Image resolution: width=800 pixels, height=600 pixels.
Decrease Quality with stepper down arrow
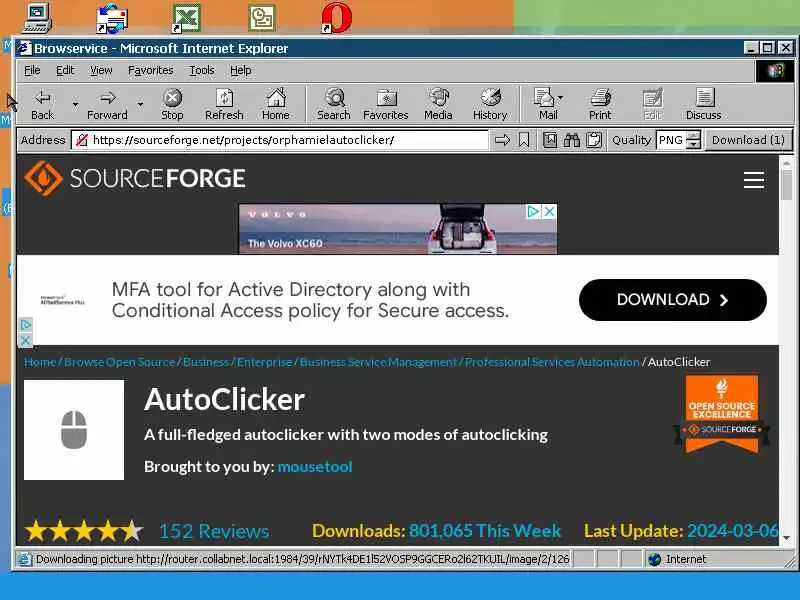(x=693, y=144)
